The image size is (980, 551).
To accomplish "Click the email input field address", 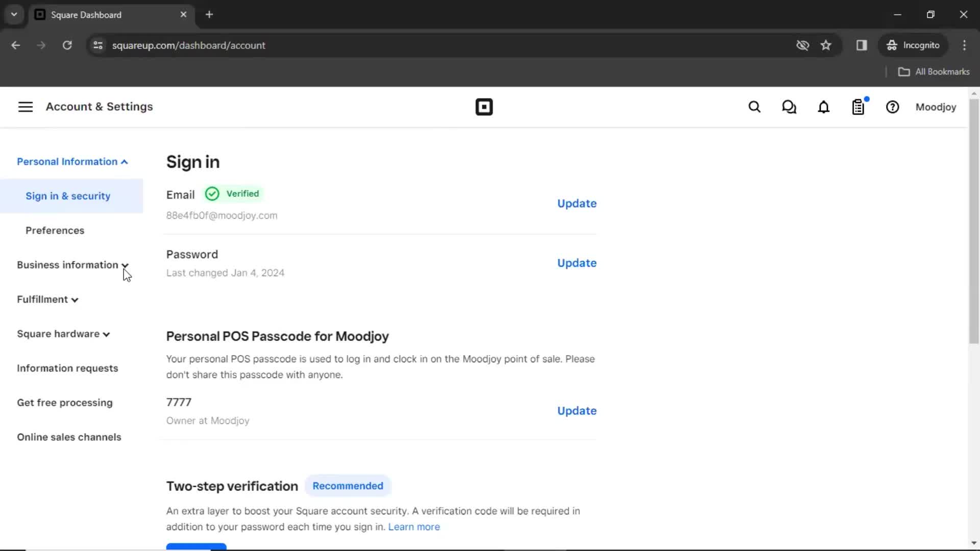I will [222, 215].
